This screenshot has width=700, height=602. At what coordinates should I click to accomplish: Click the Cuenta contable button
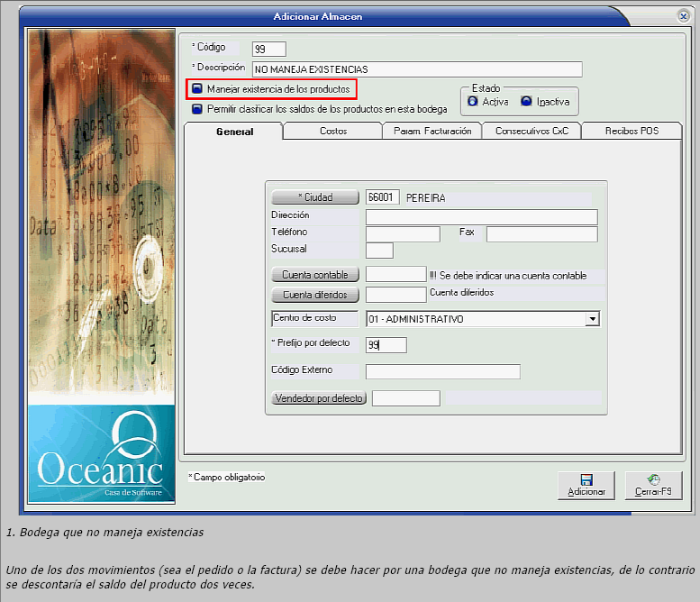315,274
